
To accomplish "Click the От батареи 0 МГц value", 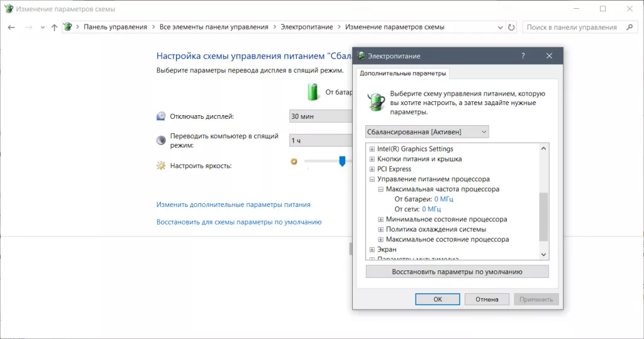I will tap(444, 199).
